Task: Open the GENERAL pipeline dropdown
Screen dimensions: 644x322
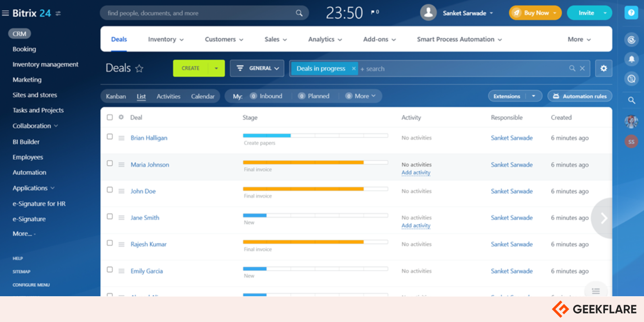Action: [257, 68]
